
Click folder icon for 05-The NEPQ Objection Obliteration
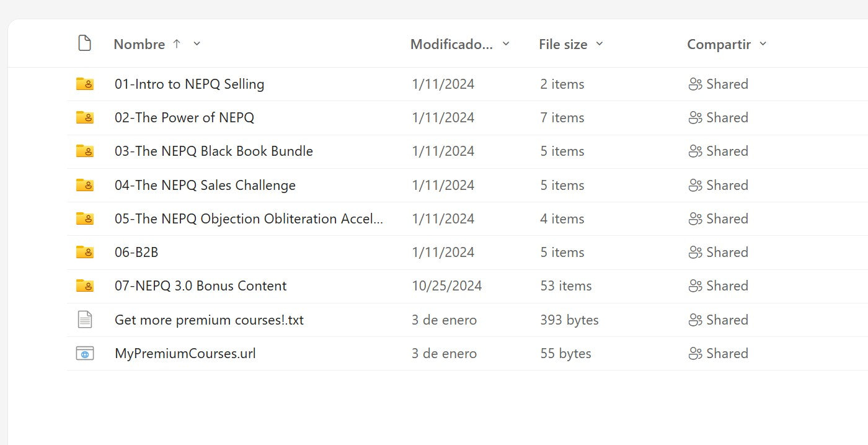click(x=85, y=218)
